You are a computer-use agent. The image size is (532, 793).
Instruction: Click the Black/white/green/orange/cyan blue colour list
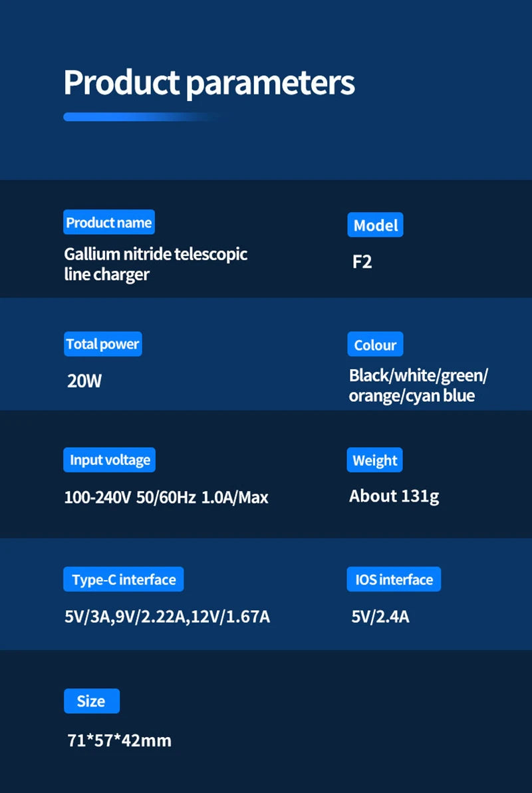pyautogui.click(x=418, y=385)
